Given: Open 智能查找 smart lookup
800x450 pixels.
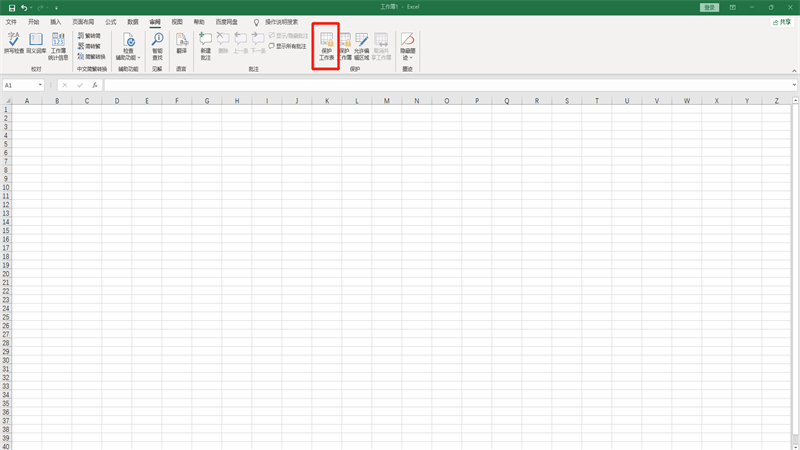Looking at the screenshot, I should tap(157, 45).
